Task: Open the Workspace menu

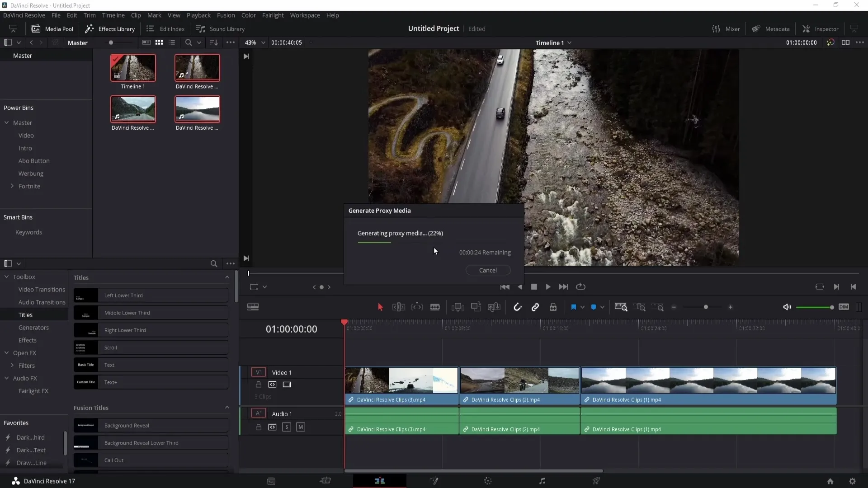Action: pyautogui.click(x=305, y=15)
